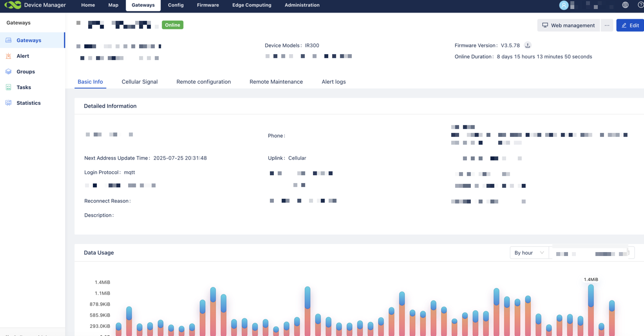Click the Online Duration value text
This screenshot has width=644, height=336.
[545, 56]
